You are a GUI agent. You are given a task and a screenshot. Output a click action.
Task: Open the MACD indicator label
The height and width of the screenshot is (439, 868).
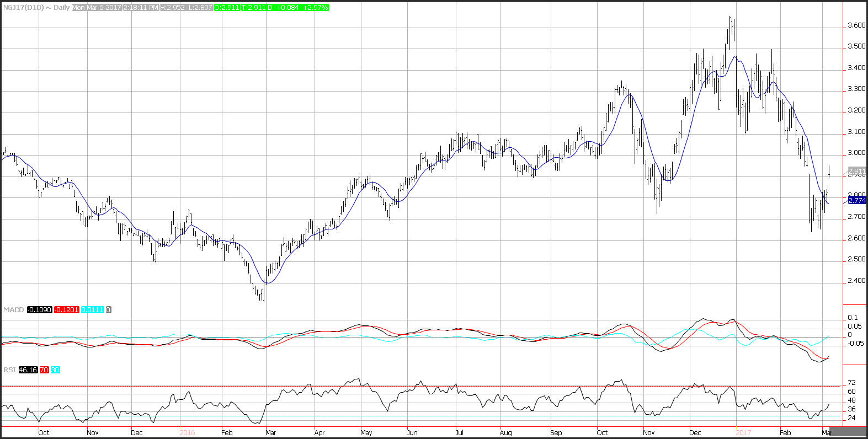click(x=14, y=310)
